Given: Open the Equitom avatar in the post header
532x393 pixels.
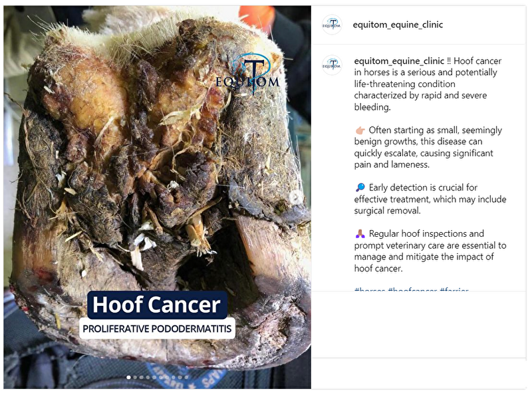Looking at the screenshot, I should coord(332,25).
